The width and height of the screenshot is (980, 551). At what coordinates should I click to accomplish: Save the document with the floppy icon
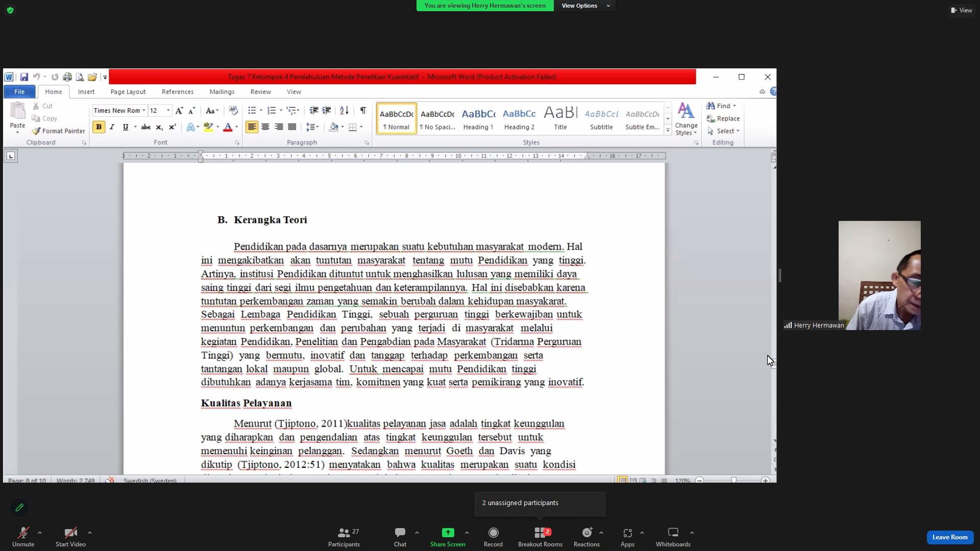click(x=24, y=77)
